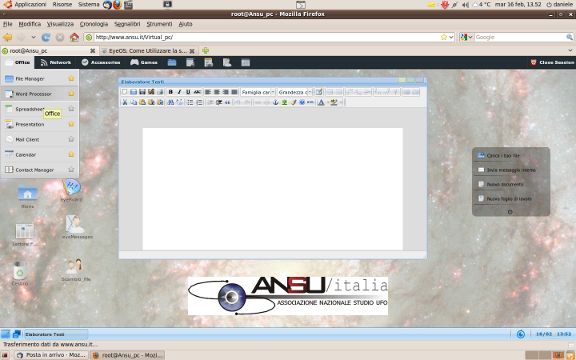The height and width of the screenshot is (360, 576).
Task: Toggle favorite star for Spreadsheet
Action: (x=71, y=109)
